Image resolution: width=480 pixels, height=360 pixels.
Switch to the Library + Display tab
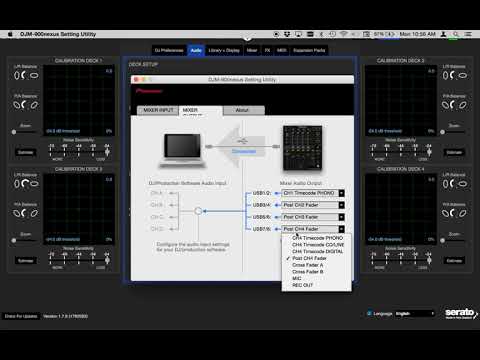pyautogui.click(x=224, y=50)
